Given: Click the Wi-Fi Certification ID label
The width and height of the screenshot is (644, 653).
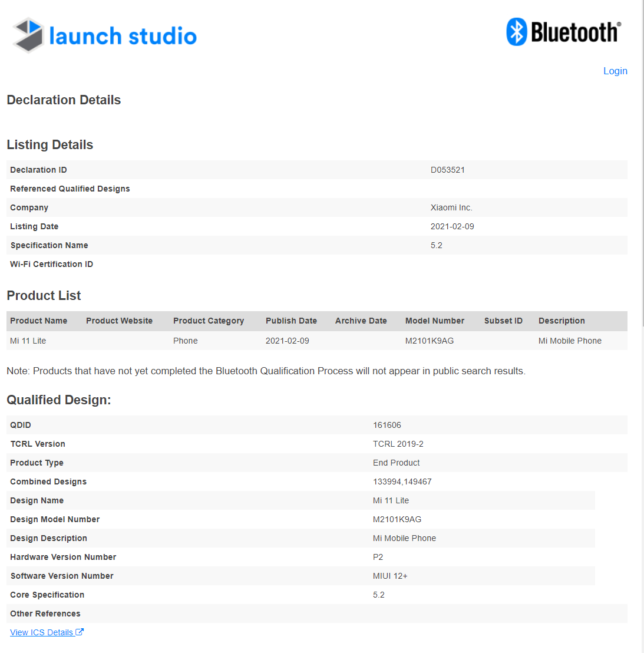Looking at the screenshot, I should pyautogui.click(x=52, y=264).
